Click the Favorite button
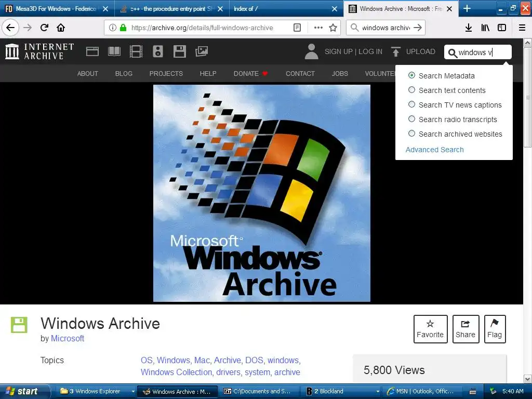The width and height of the screenshot is (532, 399). coord(430,329)
